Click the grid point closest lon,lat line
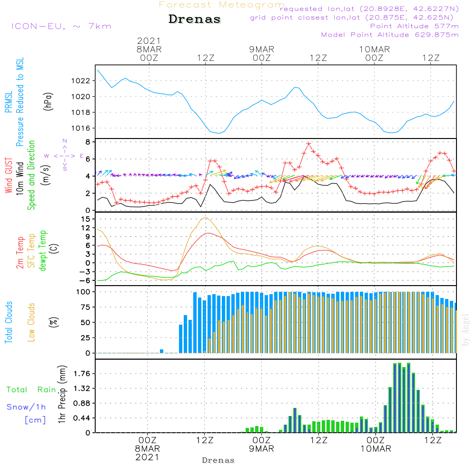This screenshot has height=476, width=476. click(355, 18)
